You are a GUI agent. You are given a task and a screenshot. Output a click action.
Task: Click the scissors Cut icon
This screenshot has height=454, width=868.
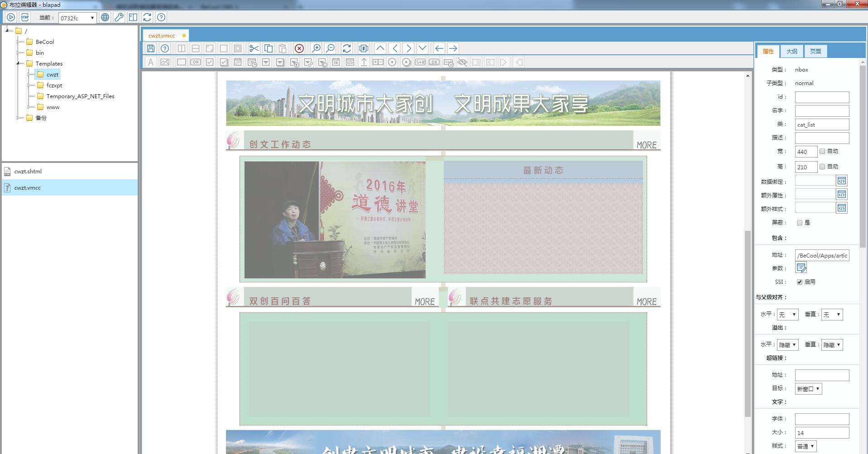point(254,48)
